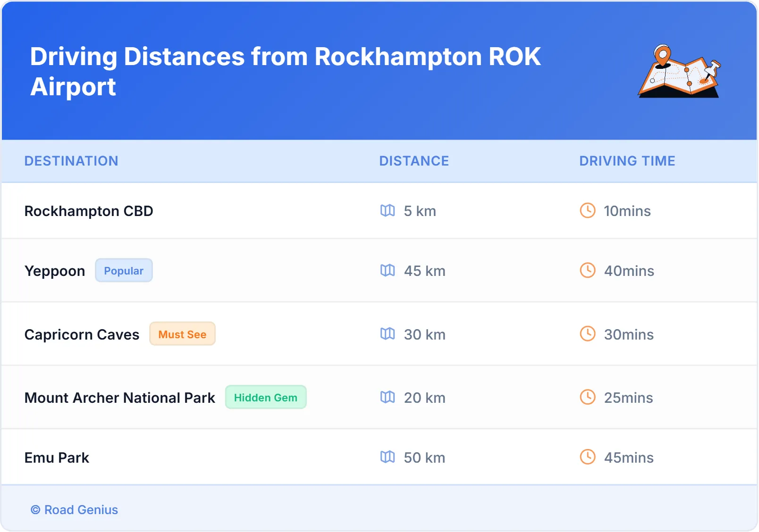
Task: Click the 10mins driving time
Action: point(627,211)
